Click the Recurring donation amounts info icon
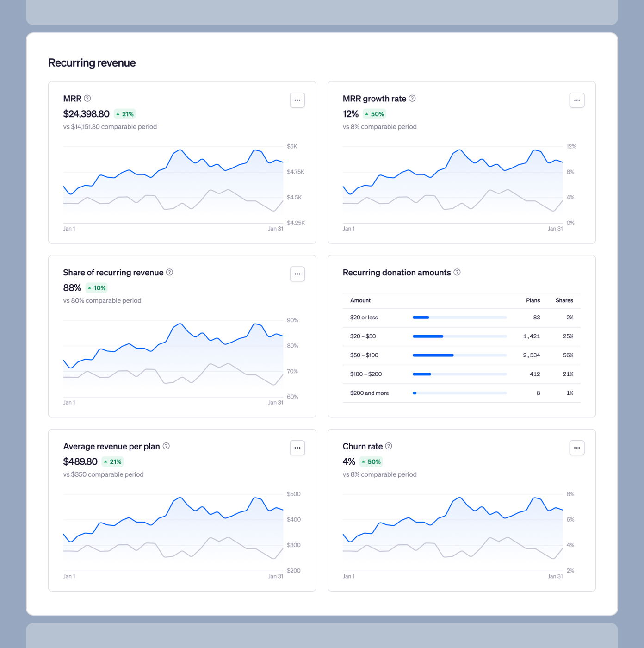Screen dimensions: 644x648 [x=457, y=273]
